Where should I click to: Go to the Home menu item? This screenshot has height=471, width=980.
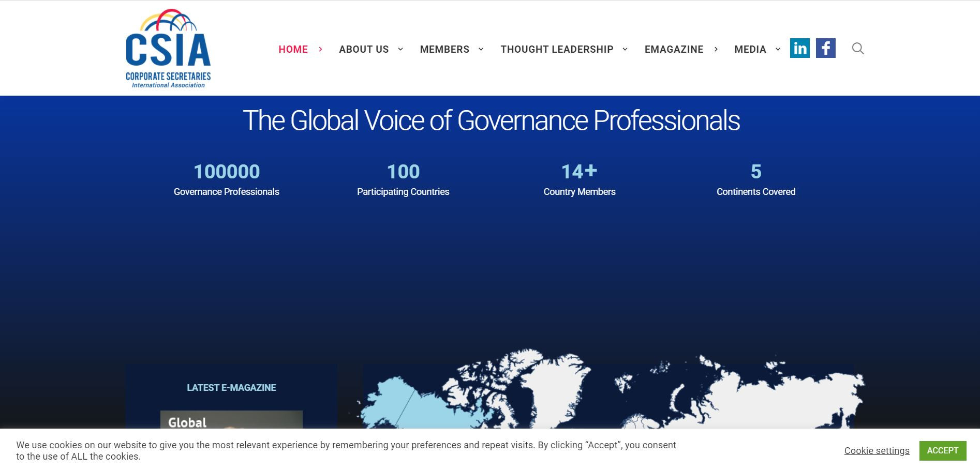[293, 49]
